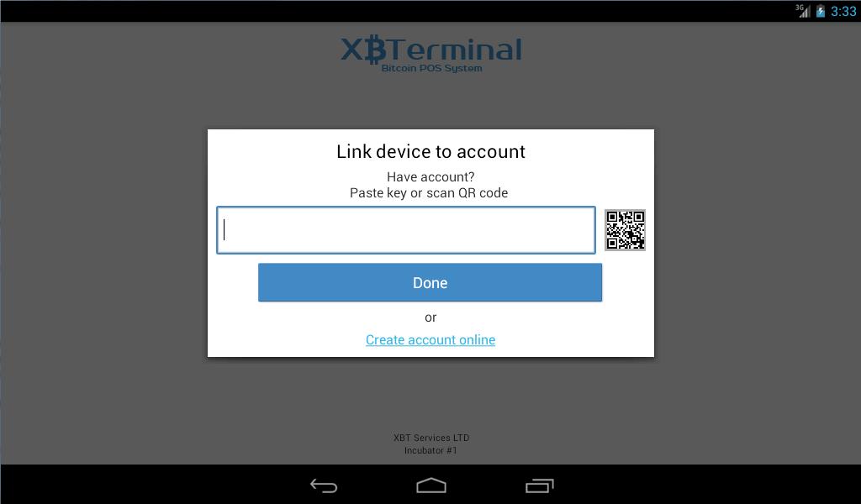Tap the QR code scan icon
This screenshot has width=861, height=504.
point(625,230)
